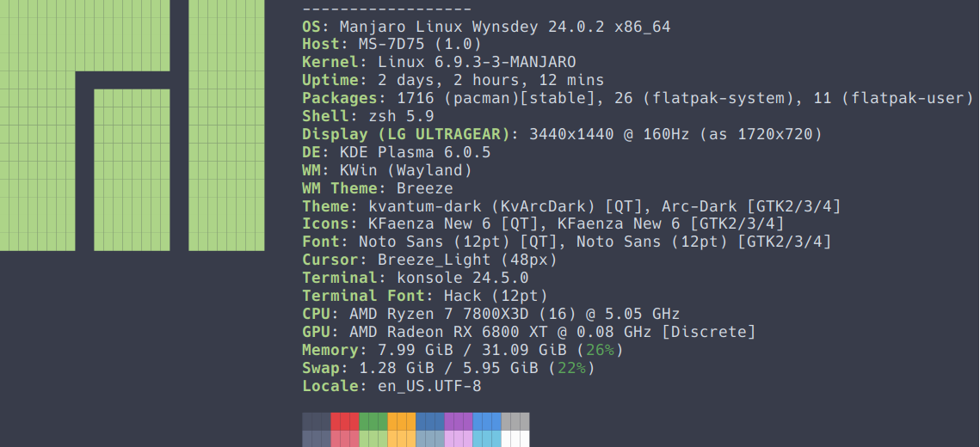
Task: Click the purple swatch in the top color row
Action: click(x=459, y=420)
